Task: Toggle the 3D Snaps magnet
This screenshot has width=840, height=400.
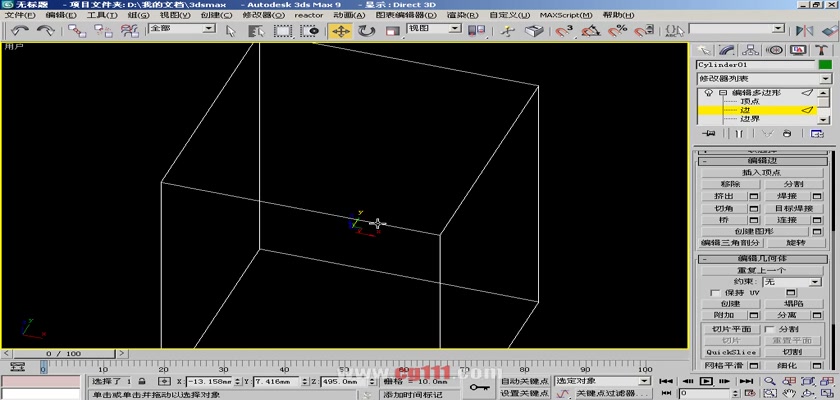Action: click(x=564, y=31)
